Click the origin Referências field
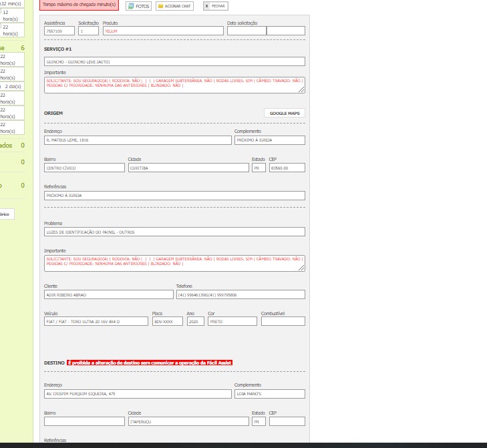Image resolution: width=487 pixels, height=448 pixels. (174, 196)
